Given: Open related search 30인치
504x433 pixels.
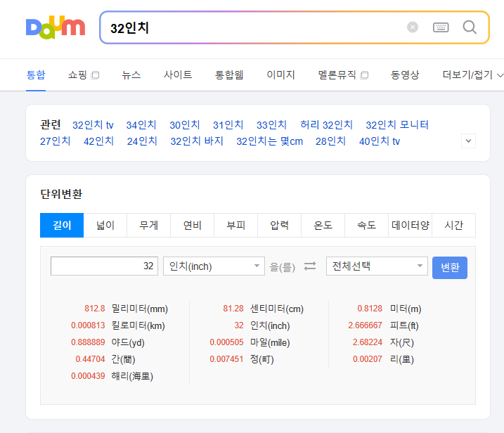Looking at the screenshot, I should tap(185, 124).
